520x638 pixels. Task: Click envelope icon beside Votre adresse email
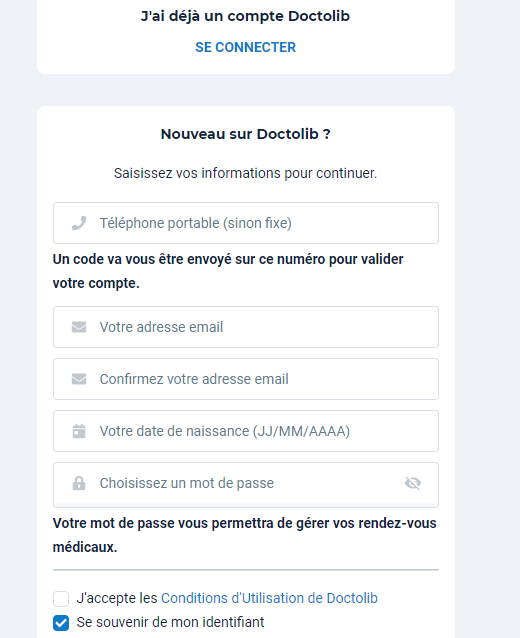(x=79, y=327)
